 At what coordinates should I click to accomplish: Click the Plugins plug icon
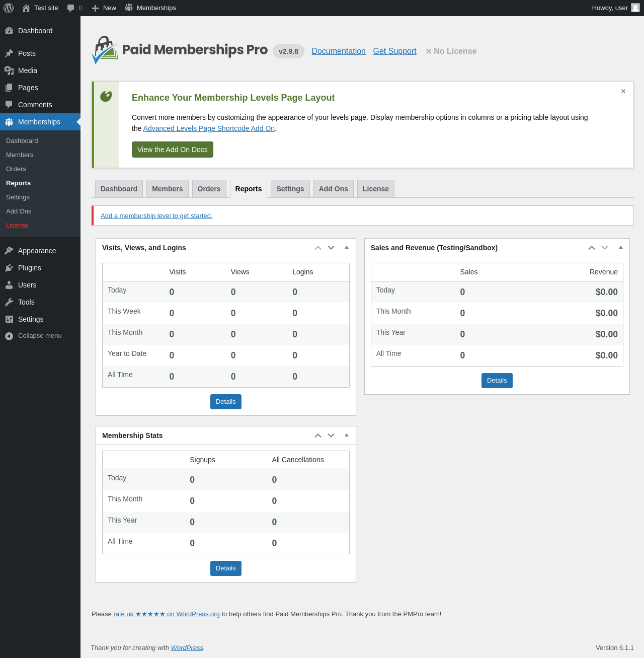(9, 268)
